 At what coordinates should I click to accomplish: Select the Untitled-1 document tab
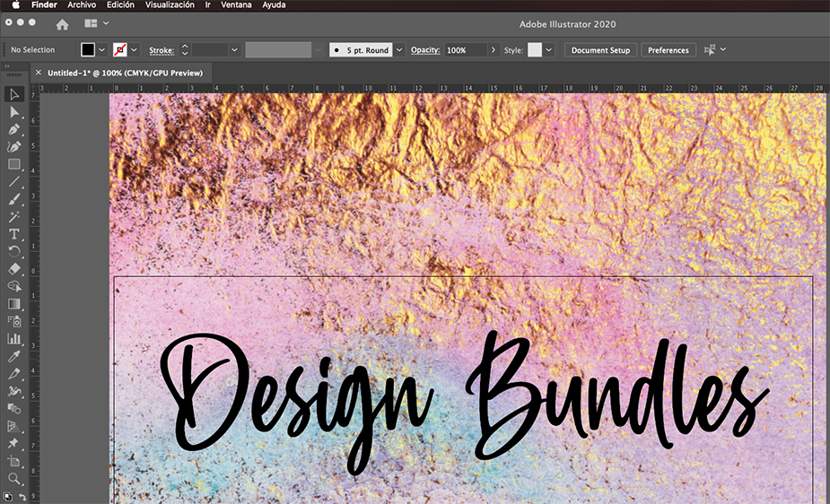tap(125, 73)
